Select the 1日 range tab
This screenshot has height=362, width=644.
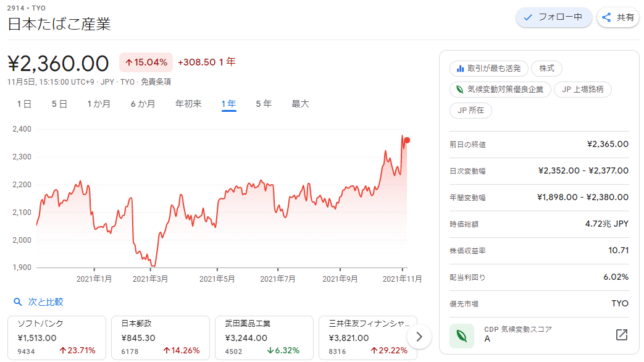point(24,104)
